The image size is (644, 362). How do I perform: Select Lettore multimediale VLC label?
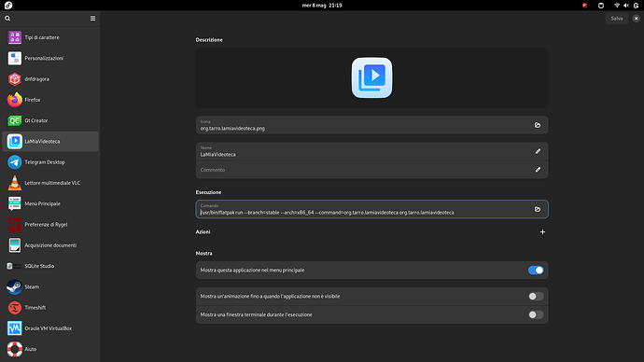tap(52, 183)
